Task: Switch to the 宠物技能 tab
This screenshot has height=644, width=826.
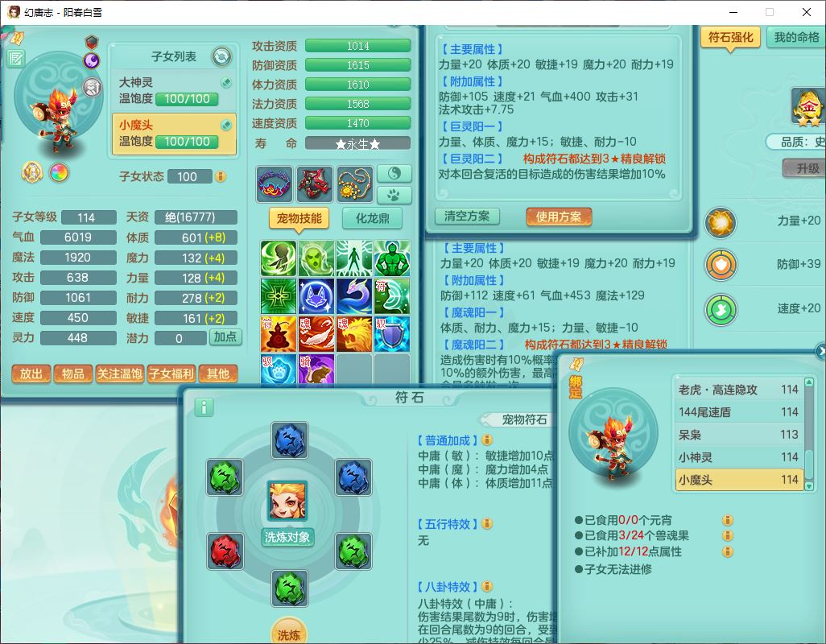Action: tap(299, 218)
